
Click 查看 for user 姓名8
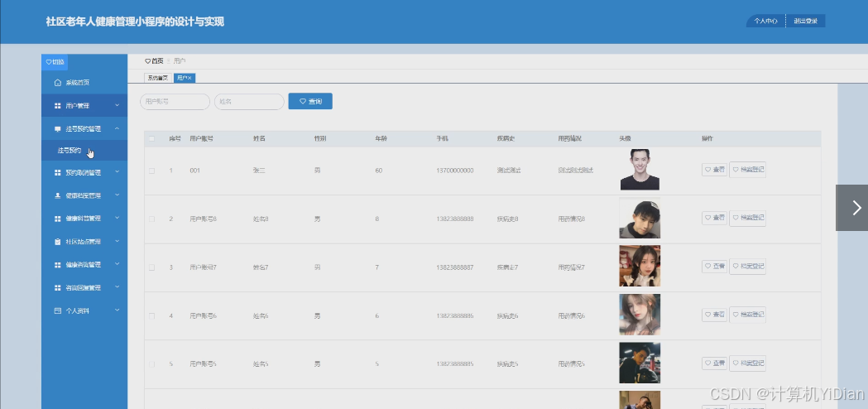pyautogui.click(x=714, y=219)
